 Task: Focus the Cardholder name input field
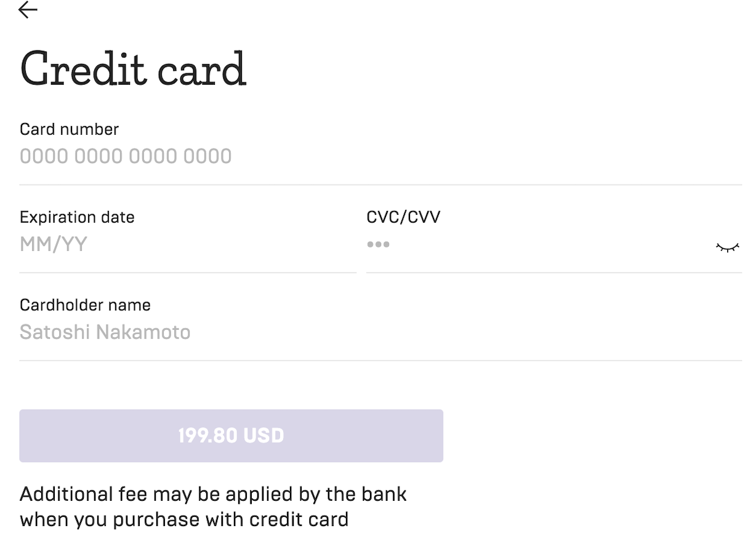pos(380,333)
